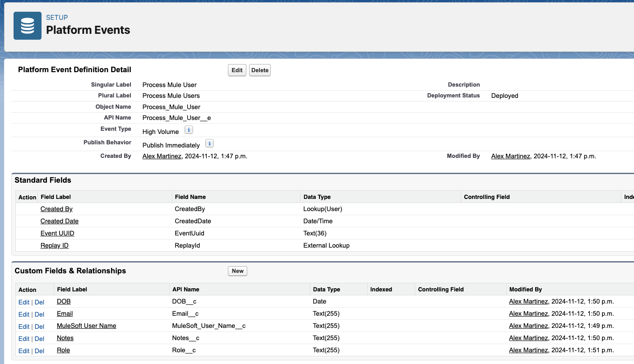Screen dimensions: 634x364
Task: Click the Edit button for the event definition
Action: point(237,70)
